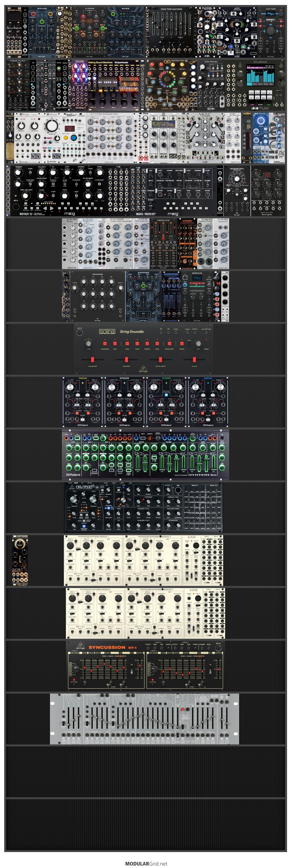Click the Solina phaser RATE knob
Viewport: 293px width, 868px height.
pyautogui.click(x=198, y=343)
